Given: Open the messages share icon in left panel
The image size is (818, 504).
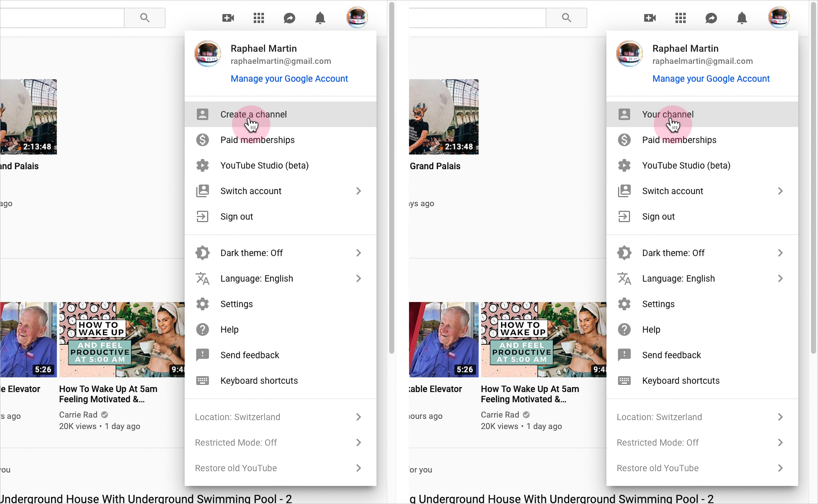Looking at the screenshot, I should pos(289,18).
